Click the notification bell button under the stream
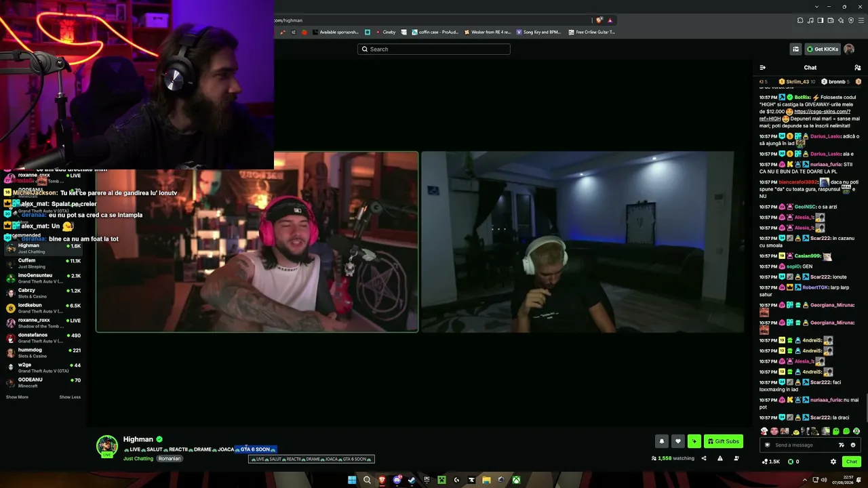This screenshot has height=488, width=868. pos(662,441)
